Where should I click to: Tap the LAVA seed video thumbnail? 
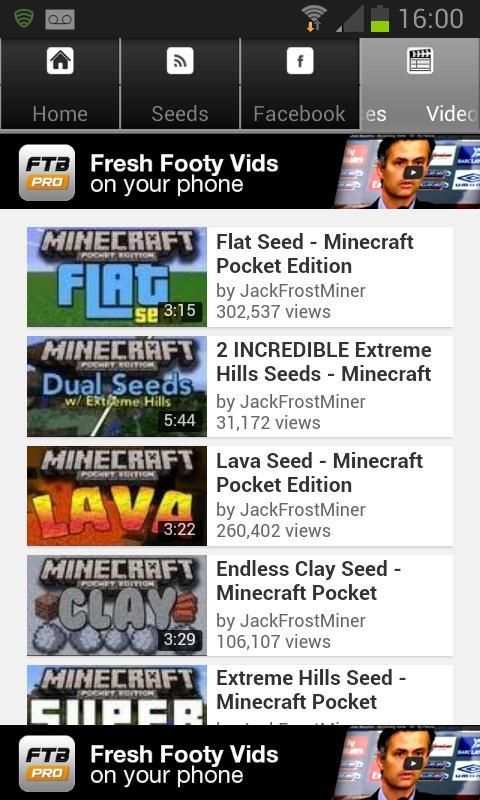pyautogui.click(x=117, y=496)
